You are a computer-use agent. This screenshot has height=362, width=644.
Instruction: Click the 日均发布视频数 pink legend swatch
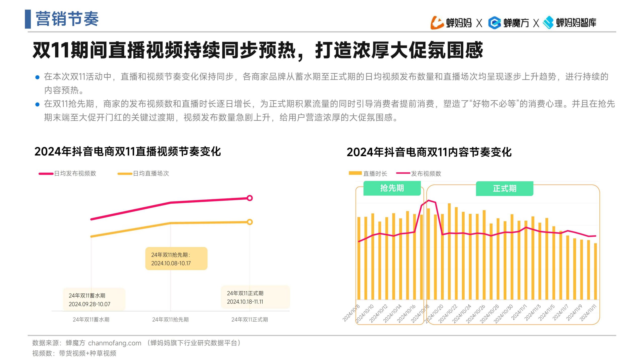click(x=46, y=173)
